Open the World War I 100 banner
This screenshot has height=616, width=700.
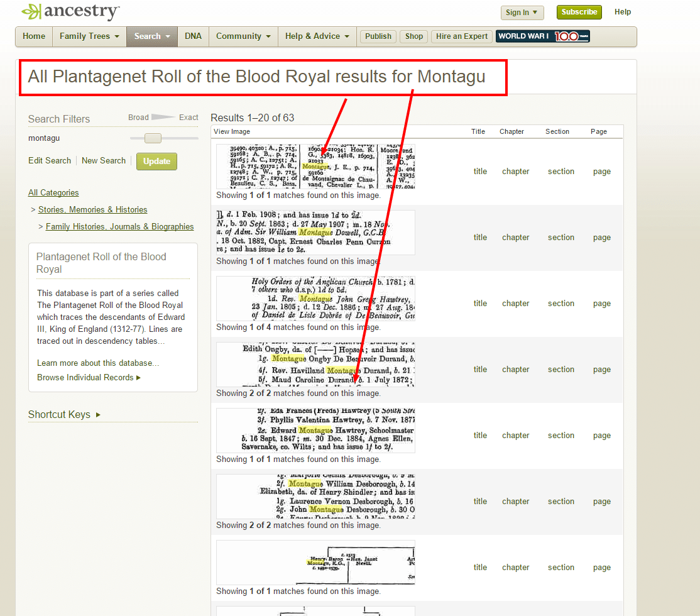coord(543,36)
